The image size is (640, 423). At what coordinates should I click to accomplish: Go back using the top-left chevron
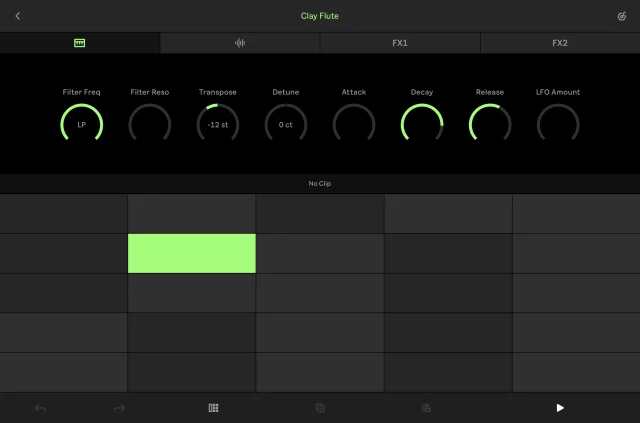pyautogui.click(x=18, y=16)
